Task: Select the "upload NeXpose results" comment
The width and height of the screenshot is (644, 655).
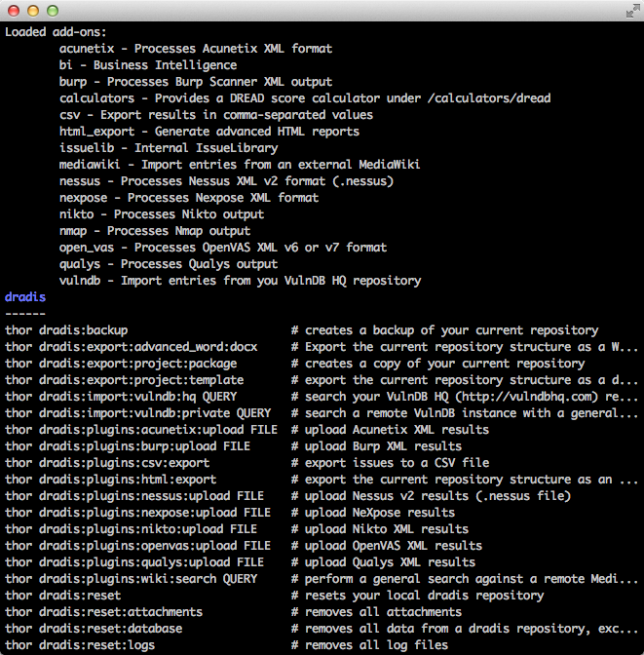Action: coord(373,513)
